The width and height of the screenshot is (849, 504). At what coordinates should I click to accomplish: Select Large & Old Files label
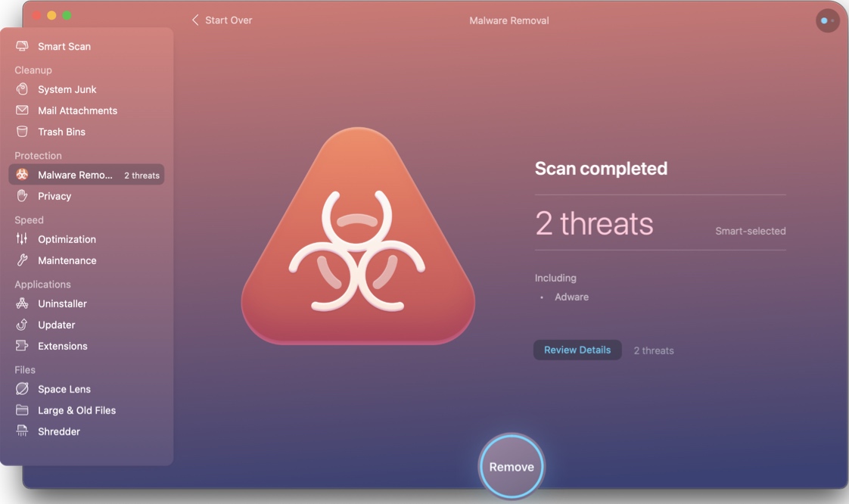(77, 410)
